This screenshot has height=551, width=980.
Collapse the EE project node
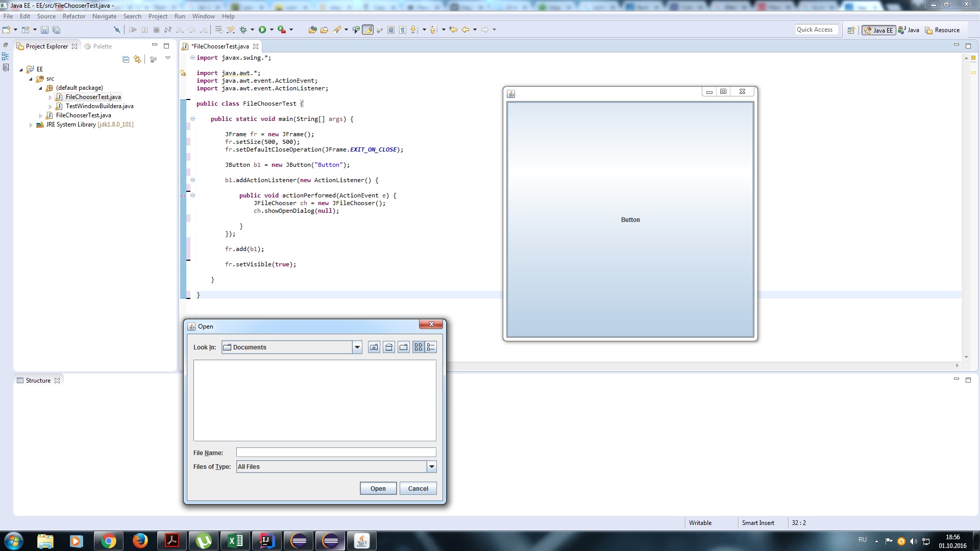point(21,69)
